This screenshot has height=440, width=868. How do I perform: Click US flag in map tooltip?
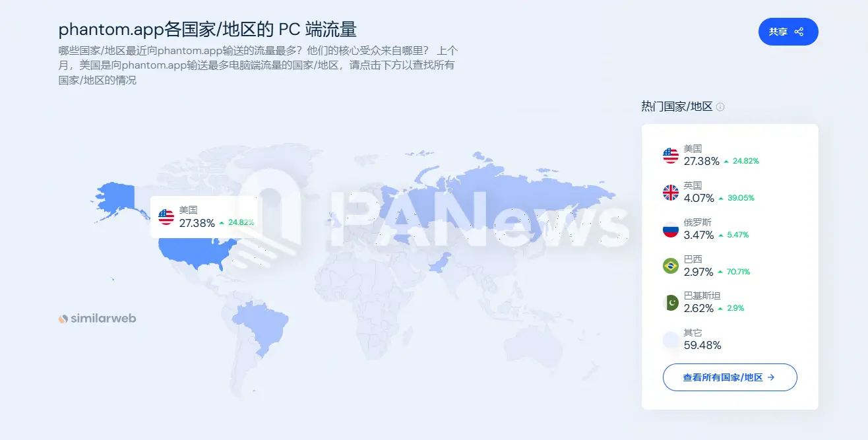pyautogui.click(x=166, y=217)
